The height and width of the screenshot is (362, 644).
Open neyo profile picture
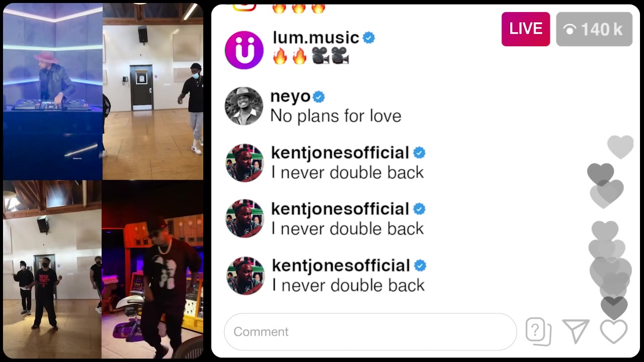click(x=244, y=106)
